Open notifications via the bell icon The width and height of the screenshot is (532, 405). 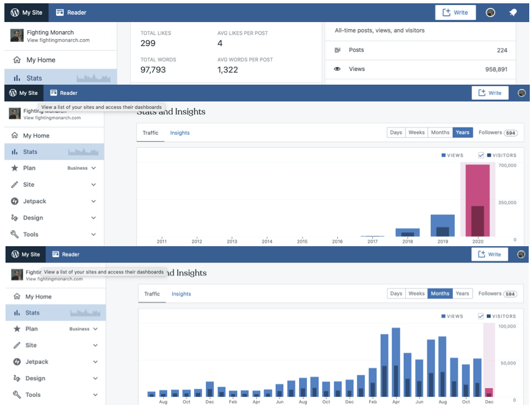pos(513,13)
